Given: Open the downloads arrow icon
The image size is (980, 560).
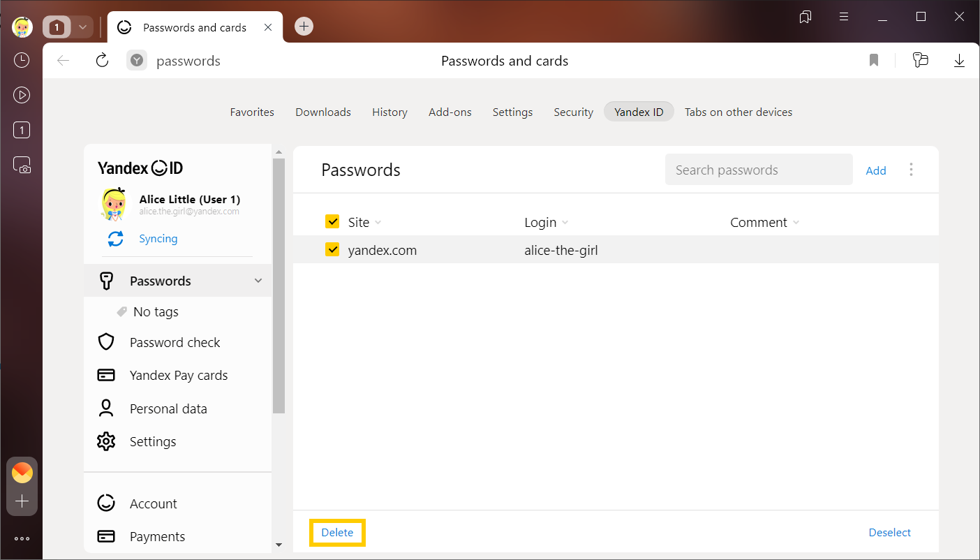Looking at the screenshot, I should click(x=959, y=61).
